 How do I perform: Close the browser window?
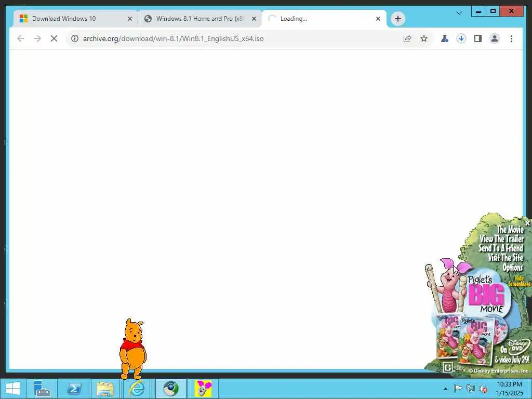512,11
